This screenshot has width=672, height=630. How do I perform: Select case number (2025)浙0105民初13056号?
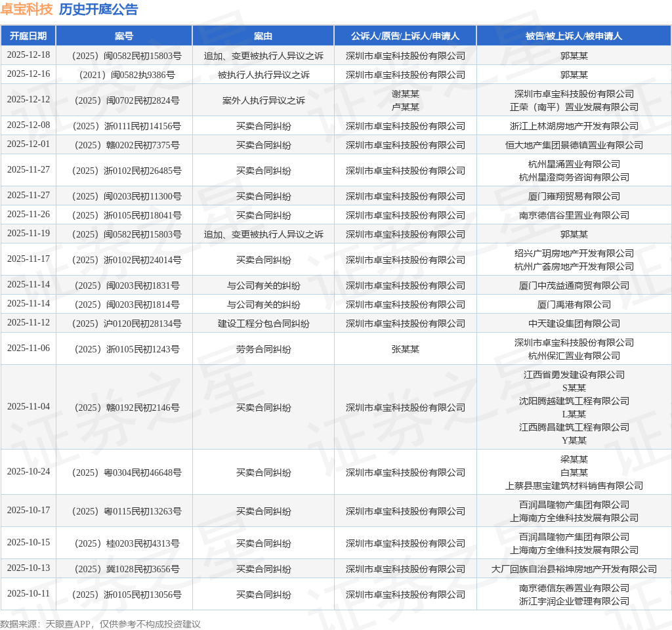pos(127,595)
